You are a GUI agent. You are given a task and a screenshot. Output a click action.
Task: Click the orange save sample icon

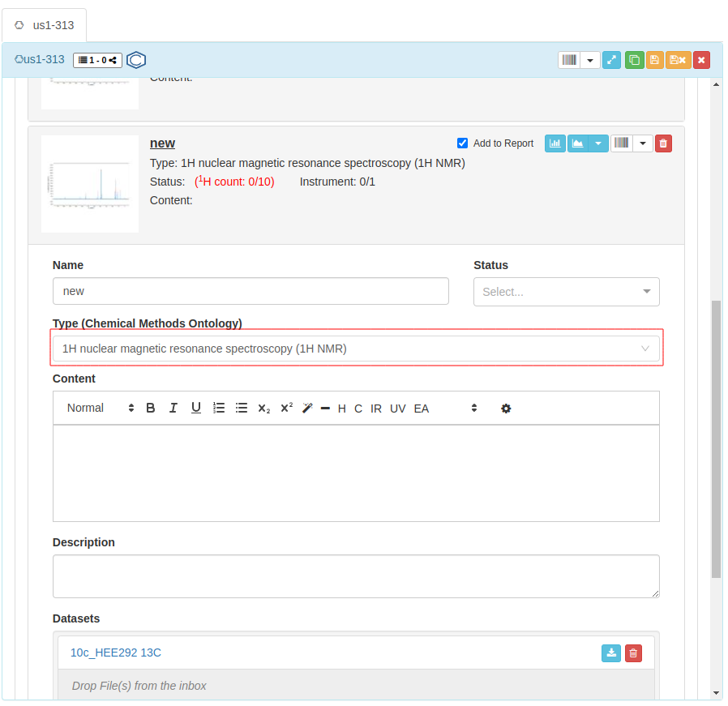(654, 60)
